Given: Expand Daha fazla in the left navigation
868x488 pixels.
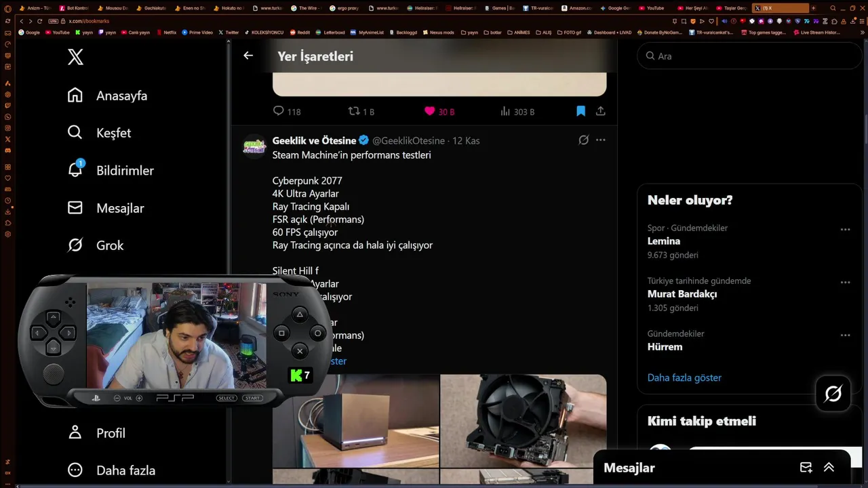Looking at the screenshot, I should tap(112, 470).
